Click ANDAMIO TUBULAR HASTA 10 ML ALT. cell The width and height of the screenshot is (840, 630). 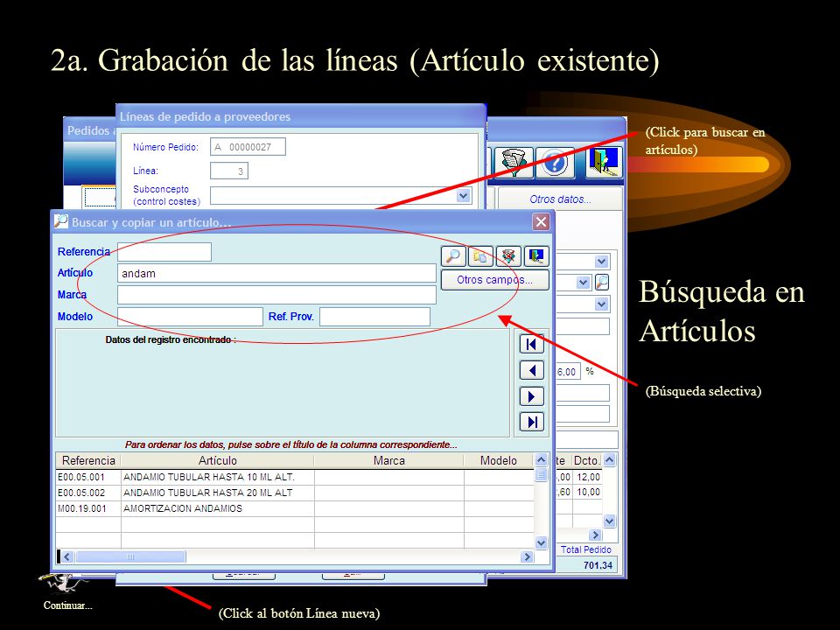[218, 477]
